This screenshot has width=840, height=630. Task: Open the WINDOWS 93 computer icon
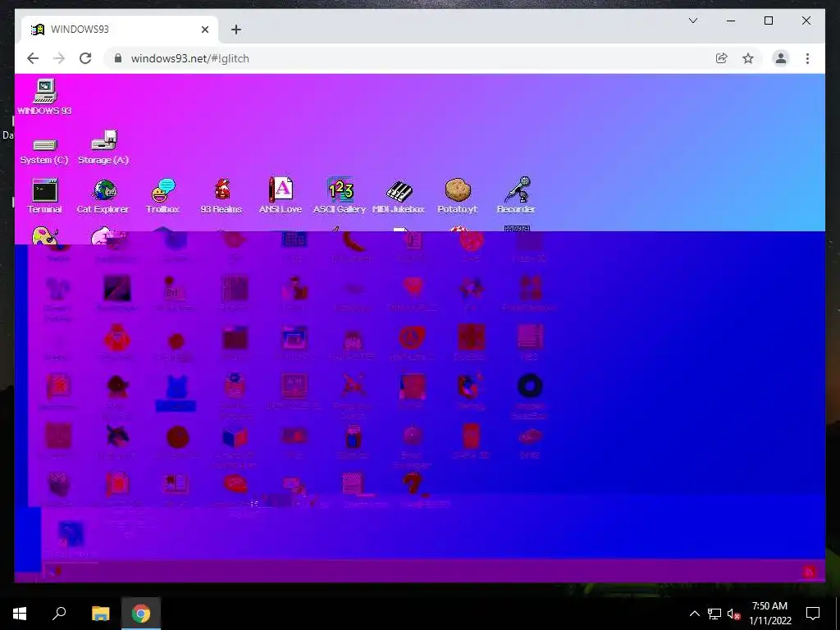(x=44, y=97)
